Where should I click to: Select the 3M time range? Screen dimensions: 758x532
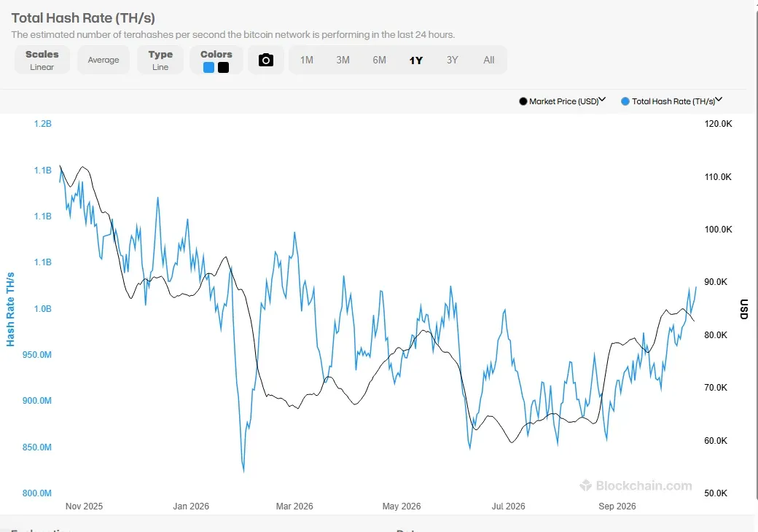[x=343, y=60]
